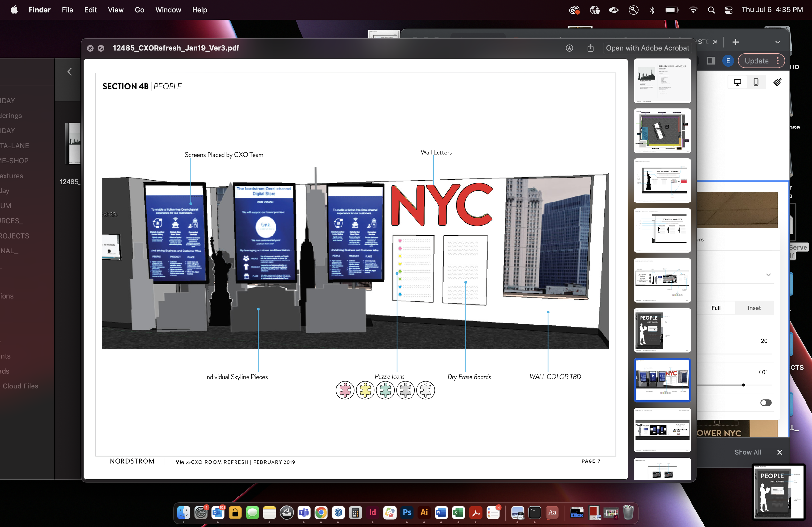Screen dimensions: 812x527
Task: Click Open with Adobe Acrobat button
Action: pyautogui.click(x=647, y=48)
